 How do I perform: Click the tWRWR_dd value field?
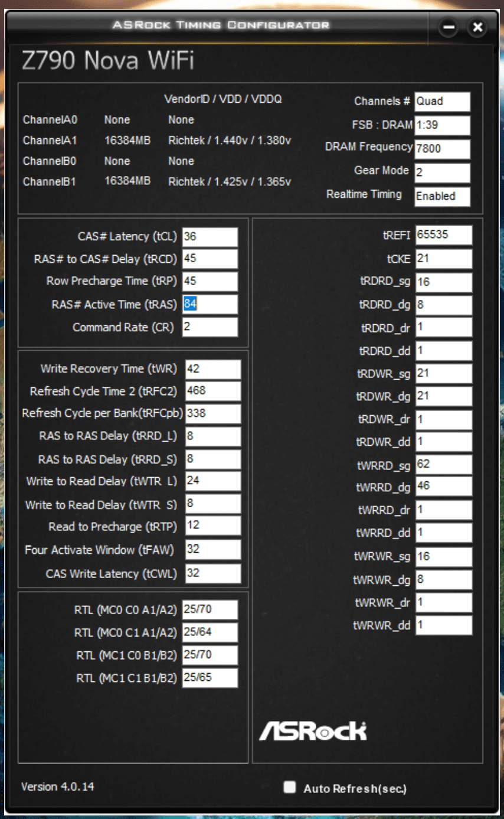[x=444, y=625]
